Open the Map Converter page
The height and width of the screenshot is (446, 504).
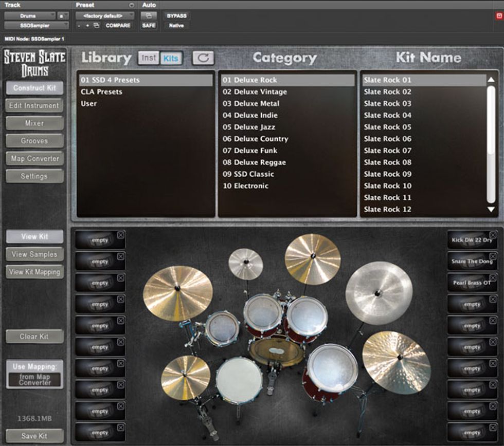click(x=34, y=159)
